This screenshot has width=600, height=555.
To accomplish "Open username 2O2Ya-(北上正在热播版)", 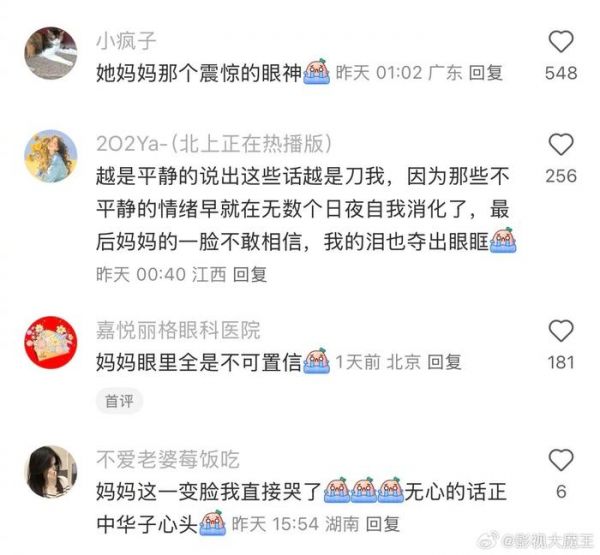I will coord(214,144).
